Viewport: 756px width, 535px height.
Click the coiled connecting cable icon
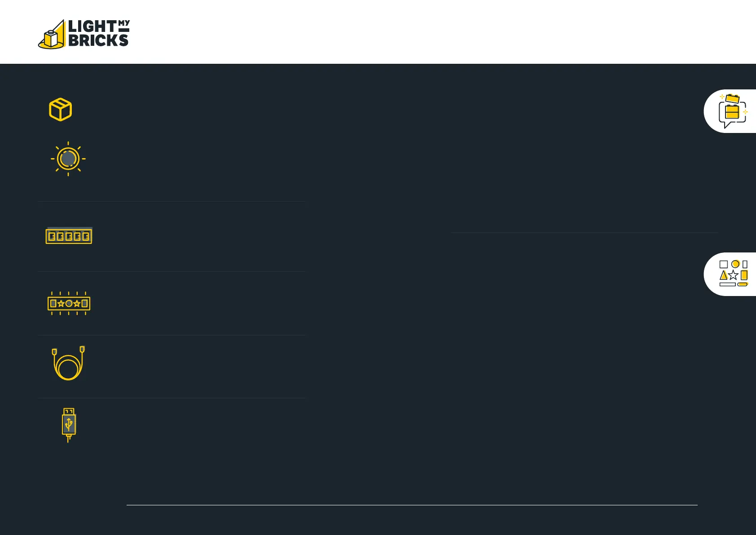tap(68, 363)
